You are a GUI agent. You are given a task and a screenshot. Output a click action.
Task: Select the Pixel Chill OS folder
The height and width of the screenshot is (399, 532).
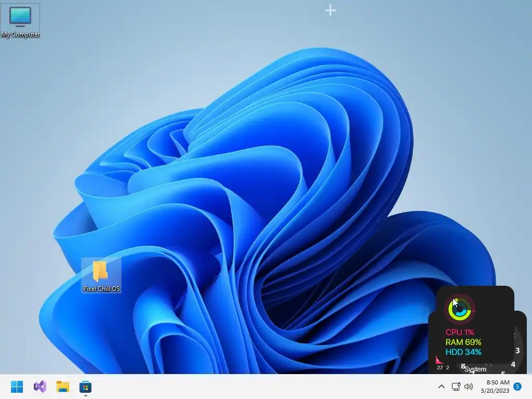[101, 275]
